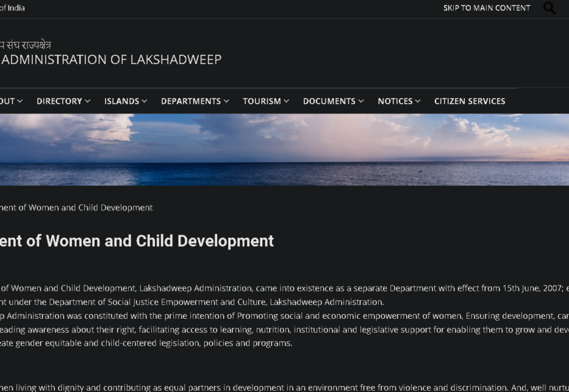
Task: Click the Skip to Main Content link
Action: click(x=487, y=8)
